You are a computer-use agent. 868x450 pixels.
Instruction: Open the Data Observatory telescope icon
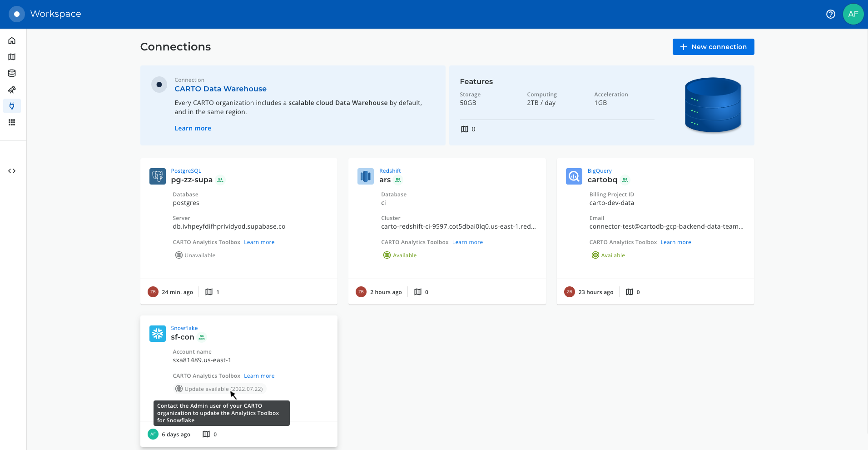coord(12,90)
